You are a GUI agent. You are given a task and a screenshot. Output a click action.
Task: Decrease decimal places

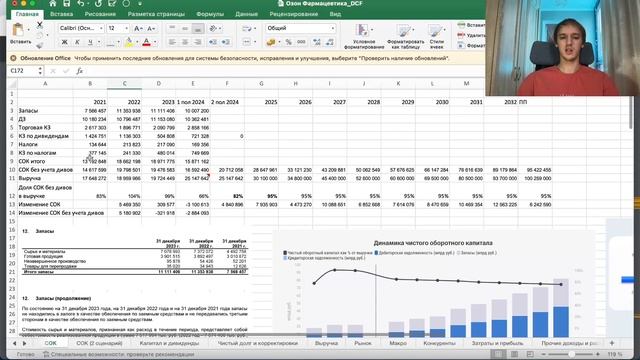click(x=329, y=42)
